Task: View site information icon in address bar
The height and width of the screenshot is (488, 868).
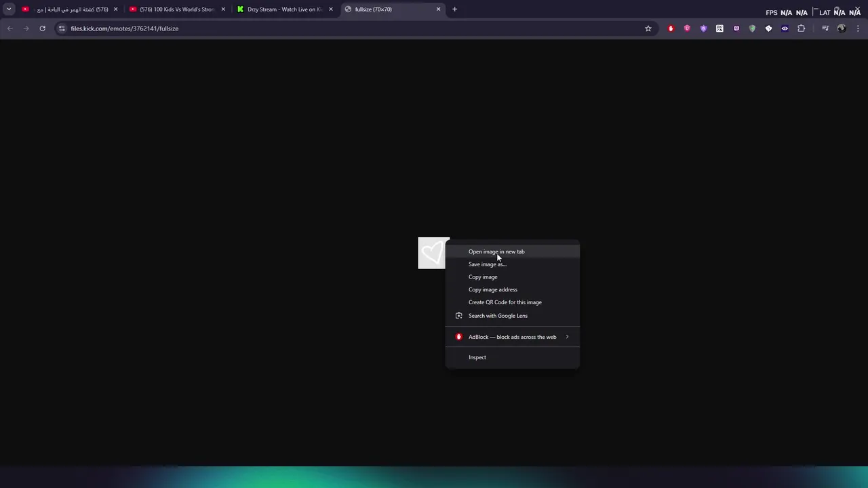Action: tap(62, 28)
